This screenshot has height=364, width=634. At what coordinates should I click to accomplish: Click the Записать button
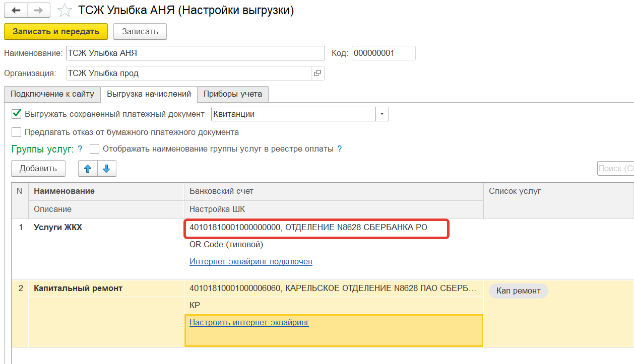click(140, 31)
